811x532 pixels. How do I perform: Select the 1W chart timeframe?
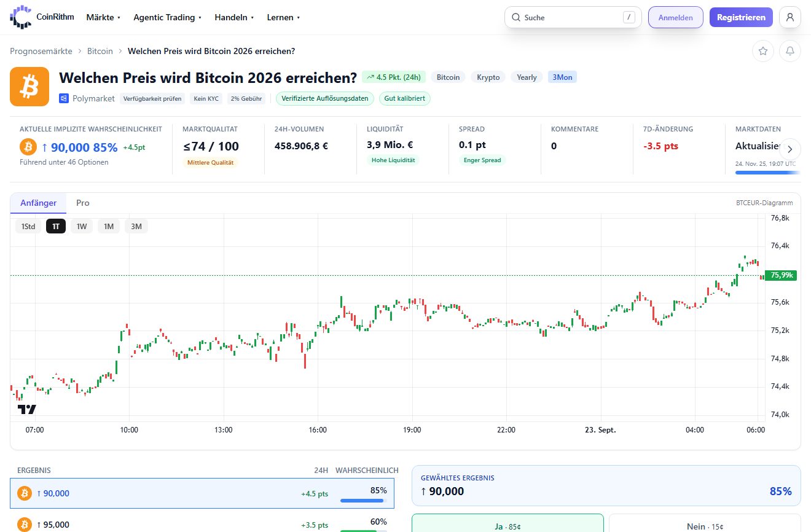tap(82, 226)
